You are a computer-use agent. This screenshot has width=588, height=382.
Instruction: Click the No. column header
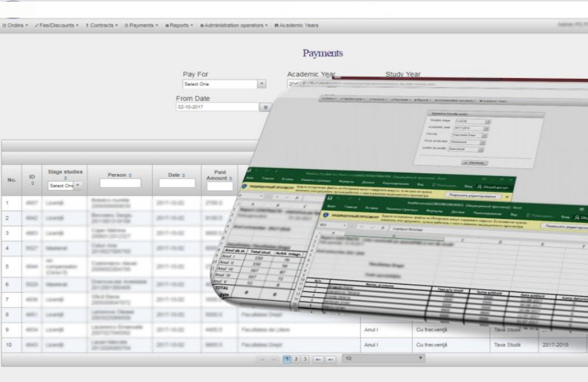click(x=12, y=180)
